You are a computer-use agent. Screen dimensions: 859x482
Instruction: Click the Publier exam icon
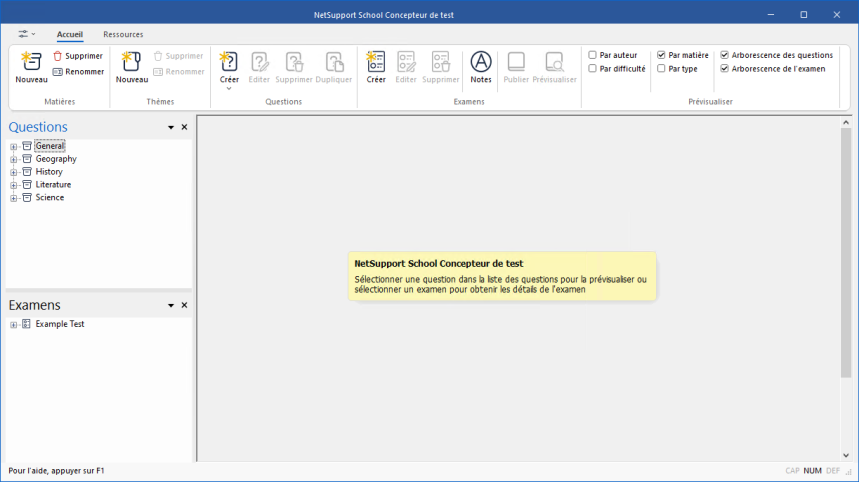pyautogui.click(x=516, y=62)
